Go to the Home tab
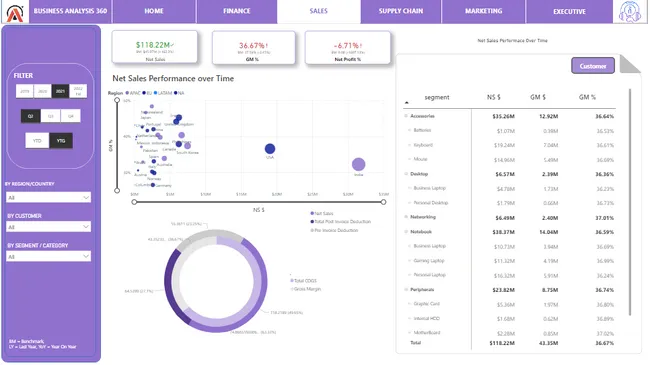 pyautogui.click(x=154, y=11)
